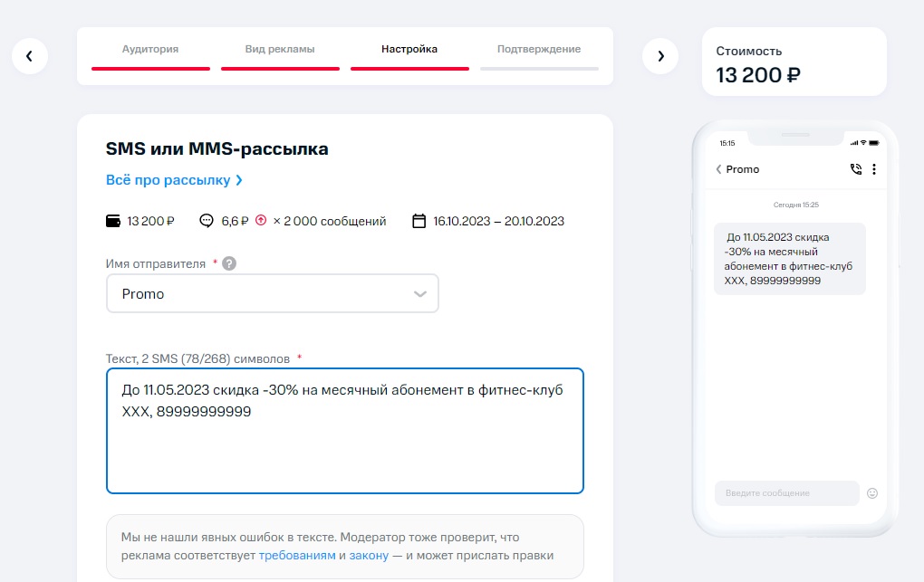924x582 pixels.
Task: Click the calendar icon before the date range
Action: coord(420,220)
